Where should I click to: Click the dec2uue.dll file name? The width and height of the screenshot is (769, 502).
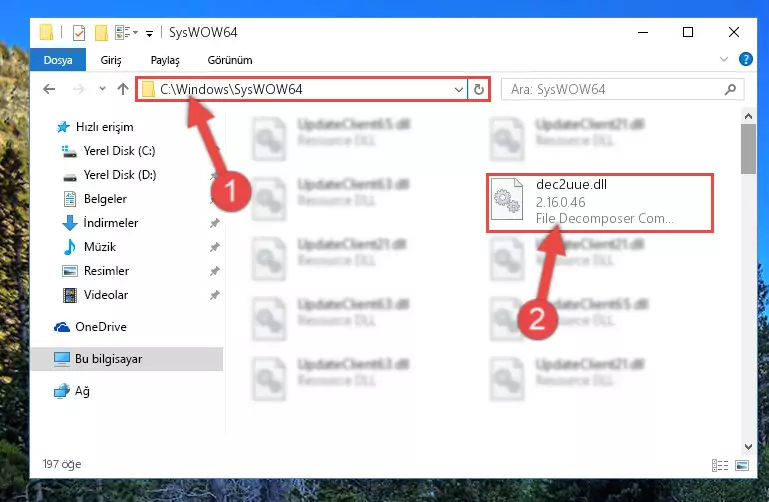[571, 184]
